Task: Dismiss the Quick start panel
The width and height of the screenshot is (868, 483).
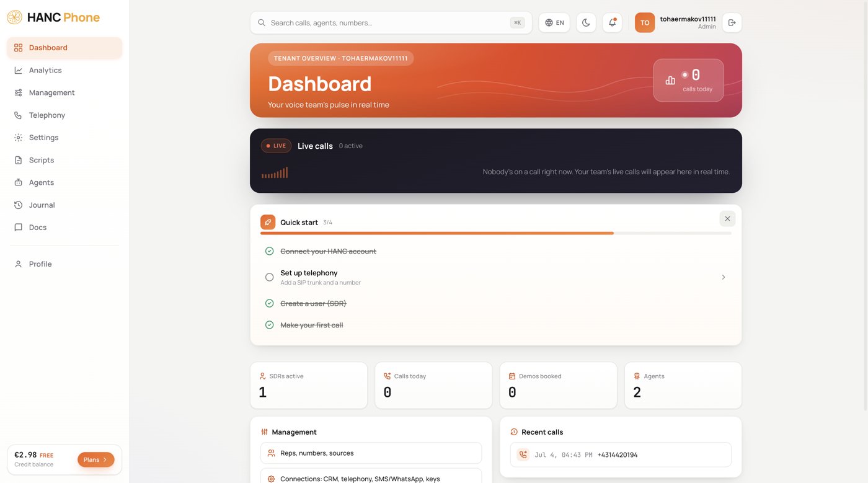Action: 727,218
